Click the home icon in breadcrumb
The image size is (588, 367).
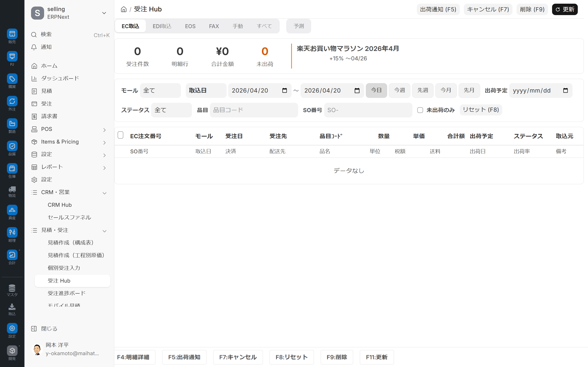(x=124, y=9)
